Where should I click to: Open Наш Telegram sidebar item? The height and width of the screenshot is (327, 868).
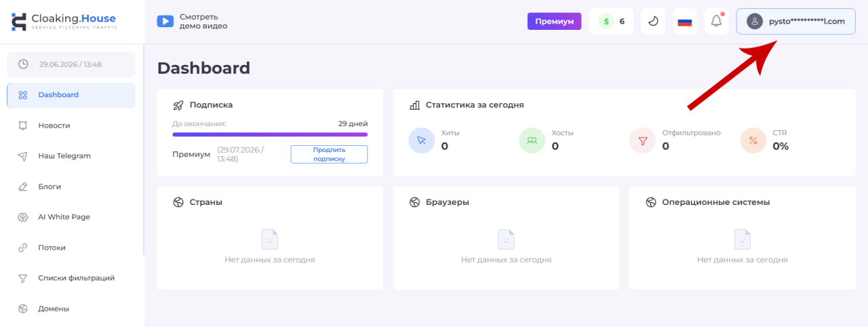click(x=71, y=156)
